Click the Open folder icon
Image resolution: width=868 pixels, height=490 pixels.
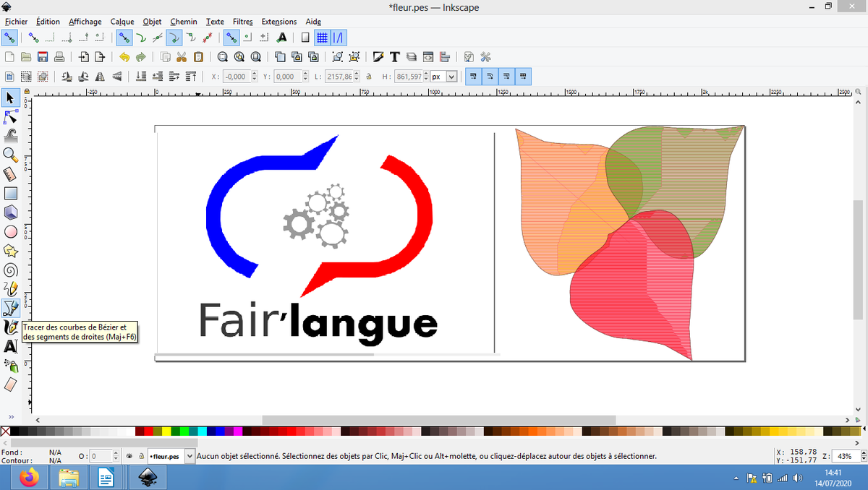click(x=26, y=57)
